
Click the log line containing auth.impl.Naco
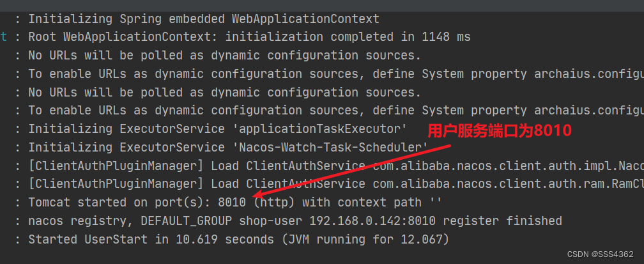(330, 166)
